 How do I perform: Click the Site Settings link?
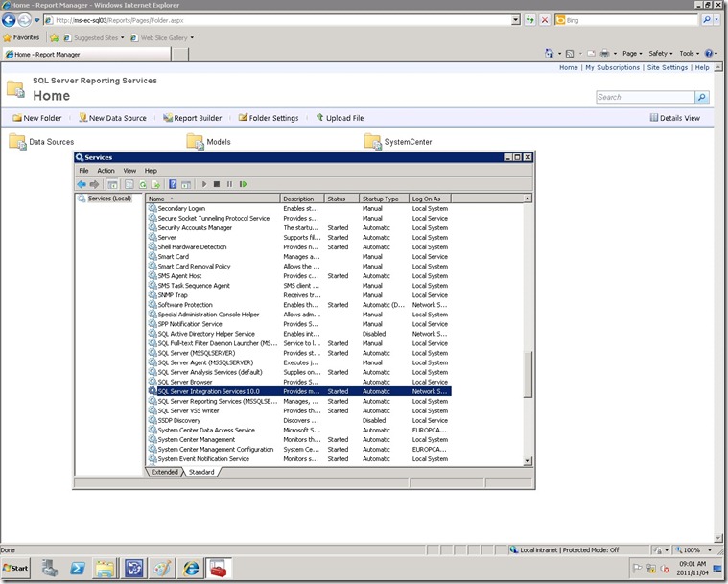668,68
